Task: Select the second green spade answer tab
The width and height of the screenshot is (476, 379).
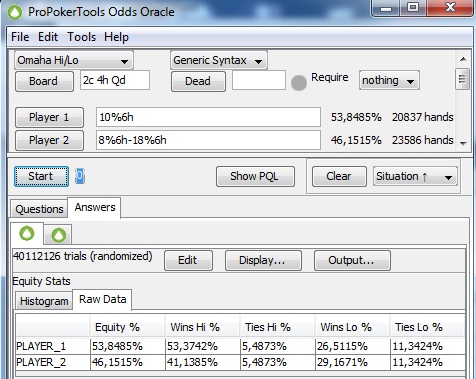Action: (58, 235)
